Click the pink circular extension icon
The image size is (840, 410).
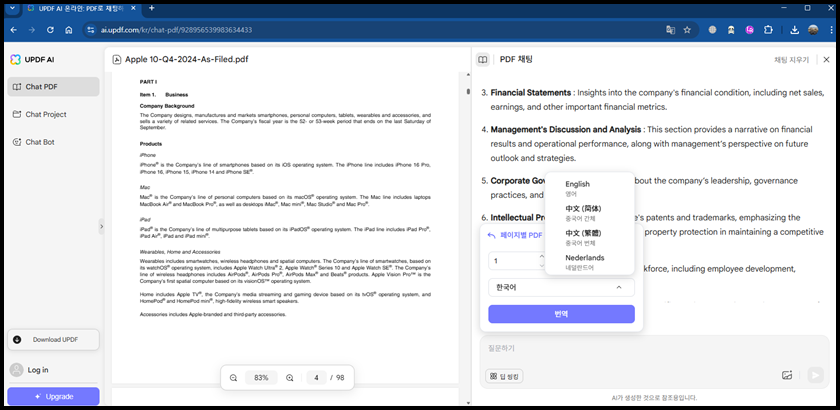click(749, 30)
